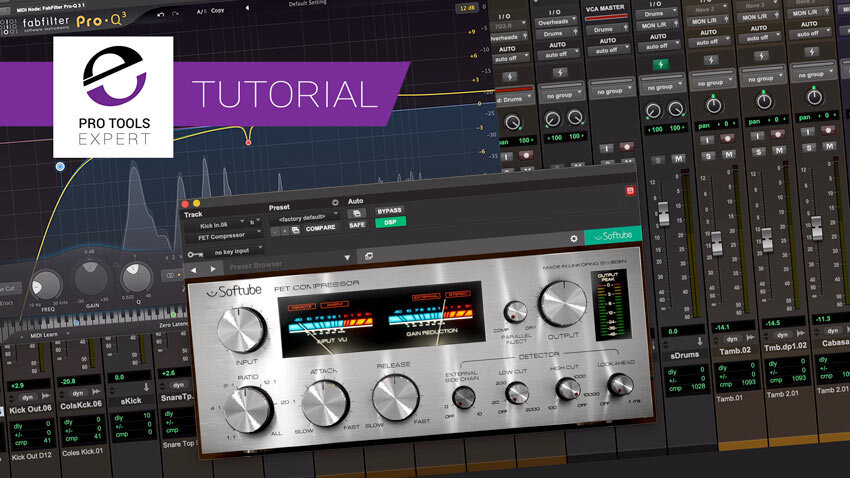Open Drums input selector on sDrums channel
The height and width of the screenshot is (478, 850).
[x=658, y=14]
